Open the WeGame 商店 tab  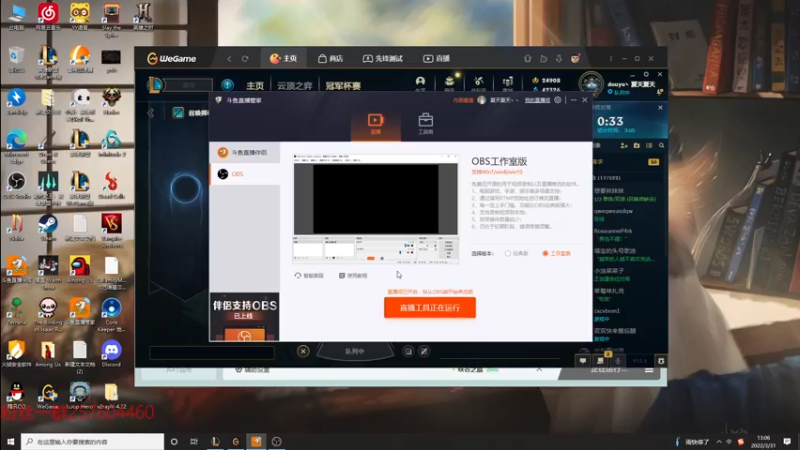tap(330, 59)
